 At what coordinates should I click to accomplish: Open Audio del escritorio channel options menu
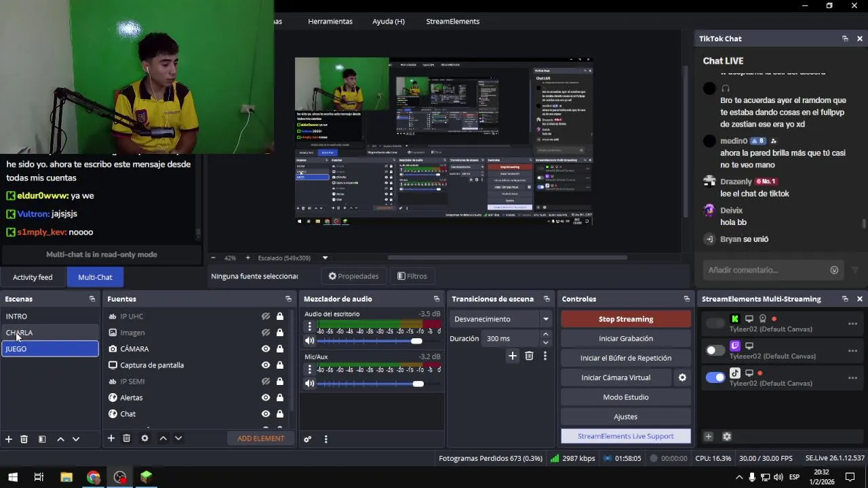point(309,327)
